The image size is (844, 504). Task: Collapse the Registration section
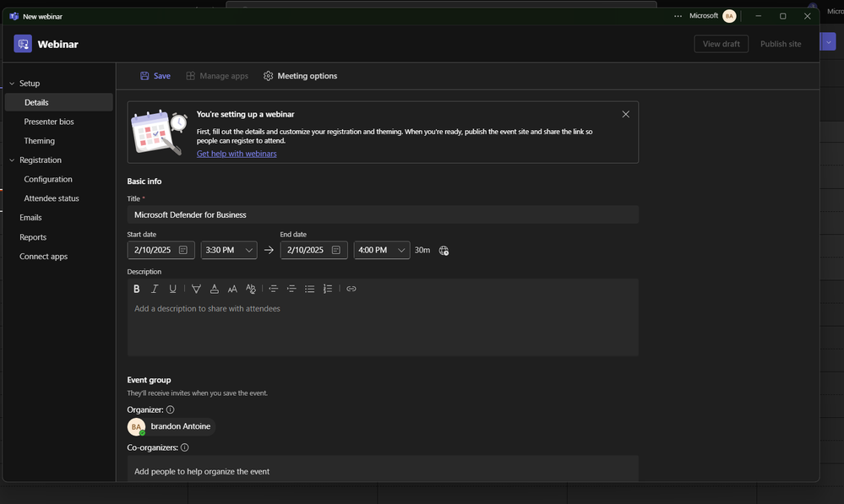click(12, 160)
